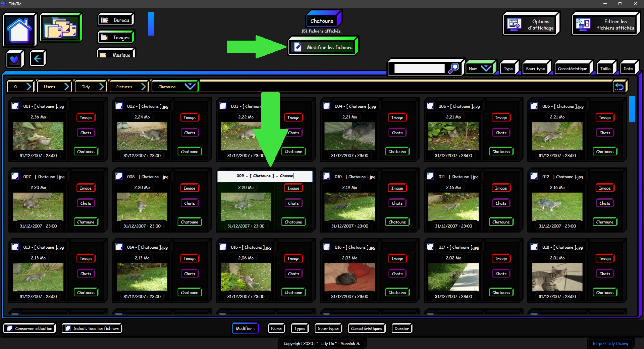Go back with the left arrow icon

point(37,59)
